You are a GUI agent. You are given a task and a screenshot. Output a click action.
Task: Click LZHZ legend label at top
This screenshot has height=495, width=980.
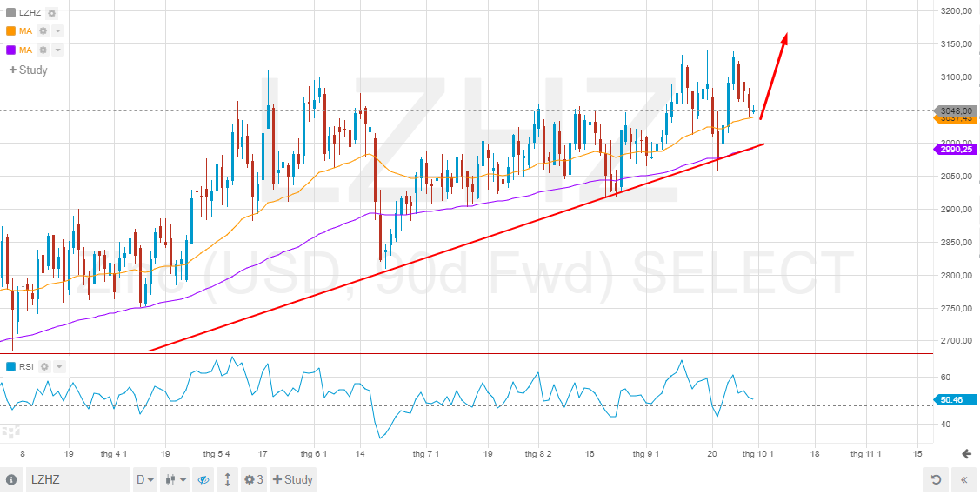point(30,13)
